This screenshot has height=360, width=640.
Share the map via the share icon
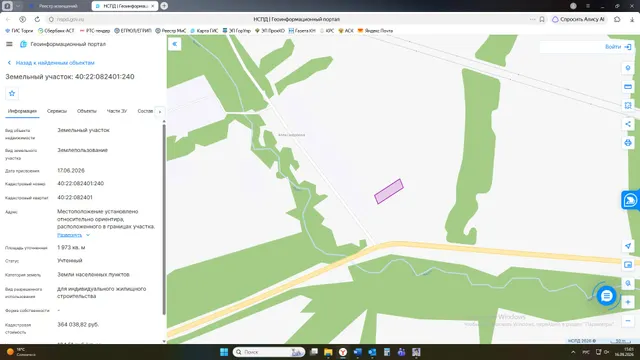(628, 124)
